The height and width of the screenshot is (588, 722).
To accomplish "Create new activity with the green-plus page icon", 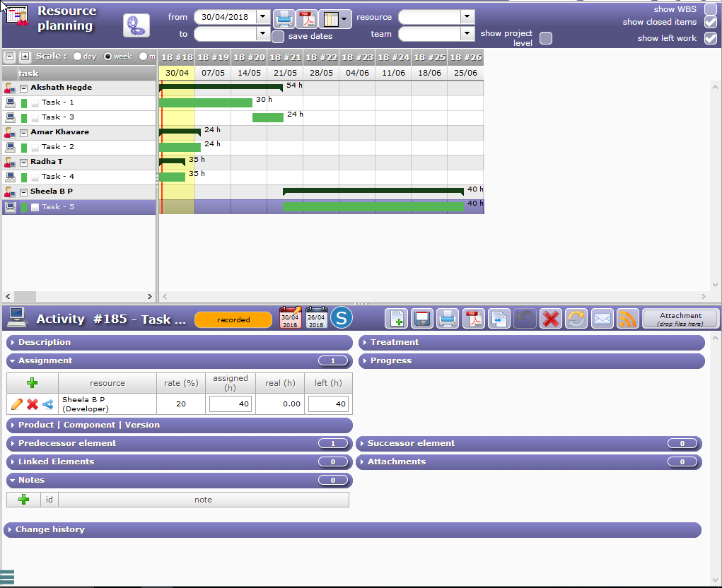I will [x=396, y=319].
